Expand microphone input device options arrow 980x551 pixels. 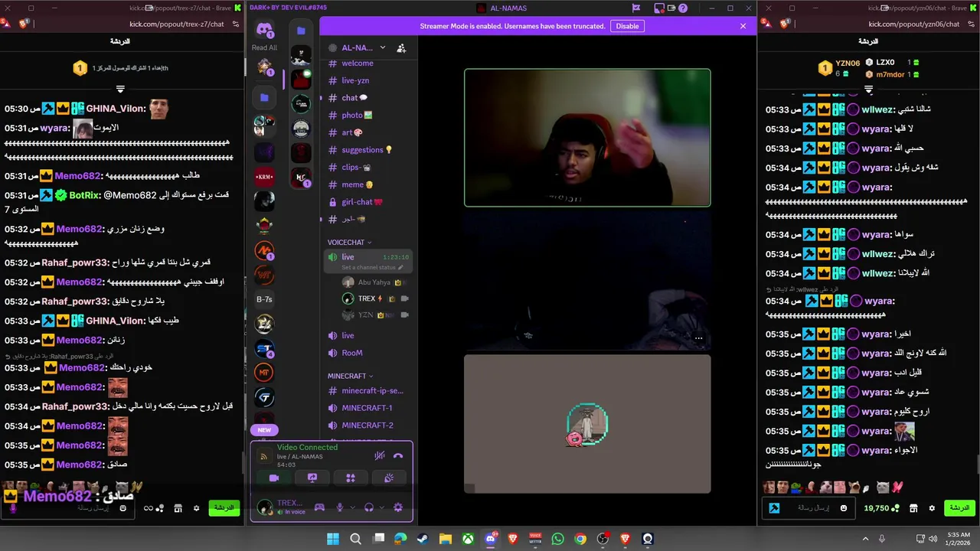[351, 507]
